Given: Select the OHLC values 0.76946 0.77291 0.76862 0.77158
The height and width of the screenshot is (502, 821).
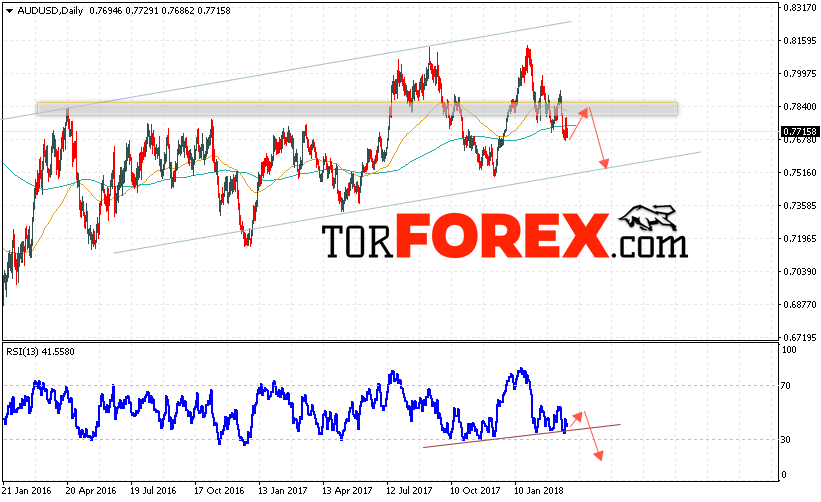Looking at the screenshot, I should 160,10.
